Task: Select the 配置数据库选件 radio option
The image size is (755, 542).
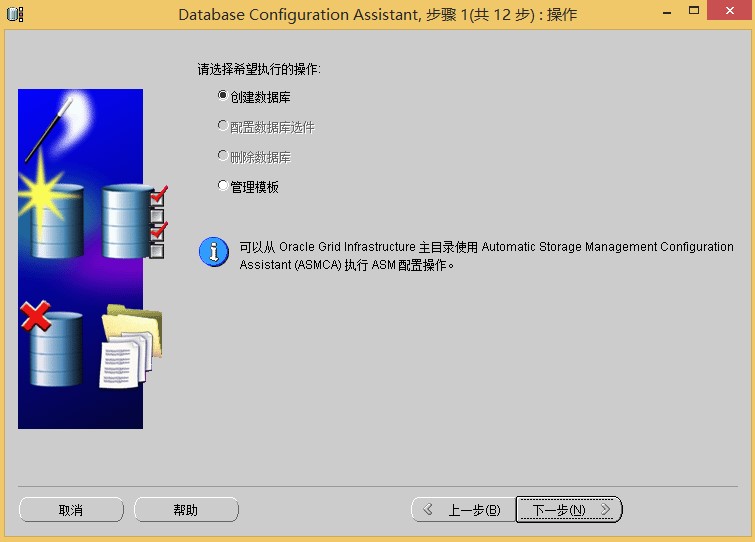Action: (223, 126)
